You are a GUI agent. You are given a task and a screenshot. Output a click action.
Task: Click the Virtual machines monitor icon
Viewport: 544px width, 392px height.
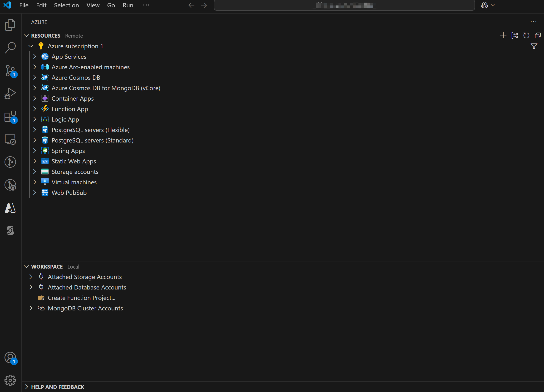45,182
